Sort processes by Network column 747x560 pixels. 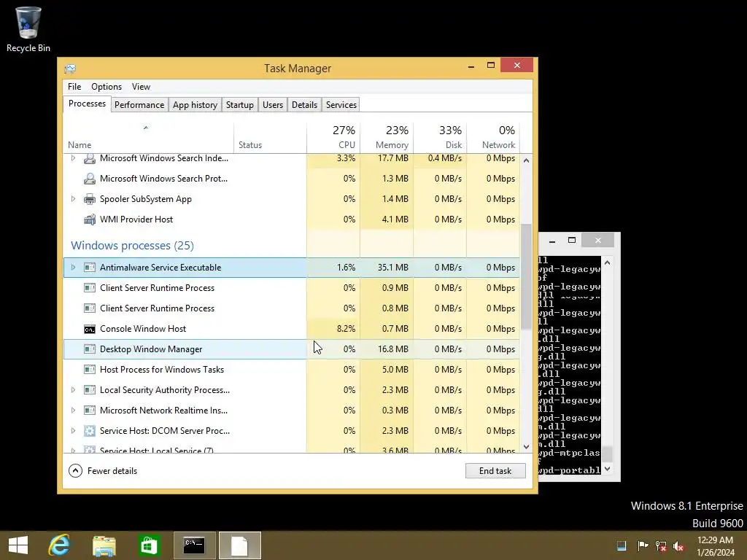click(x=493, y=138)
